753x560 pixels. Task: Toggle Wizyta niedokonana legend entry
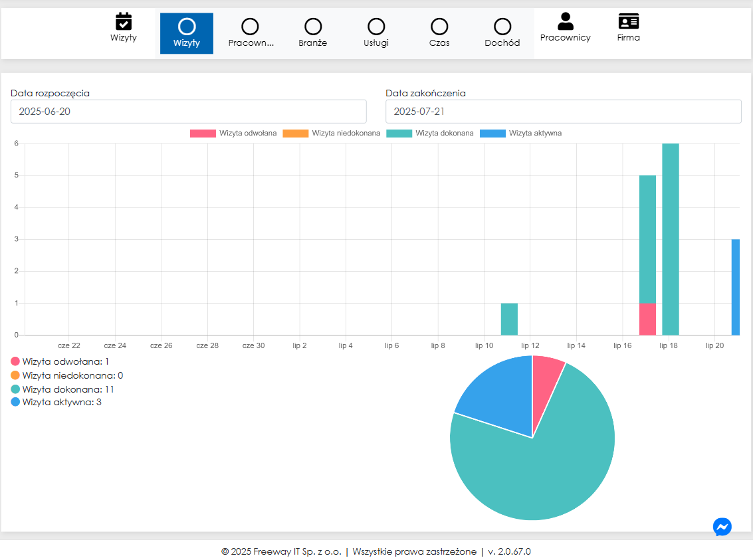pos(332,133)
